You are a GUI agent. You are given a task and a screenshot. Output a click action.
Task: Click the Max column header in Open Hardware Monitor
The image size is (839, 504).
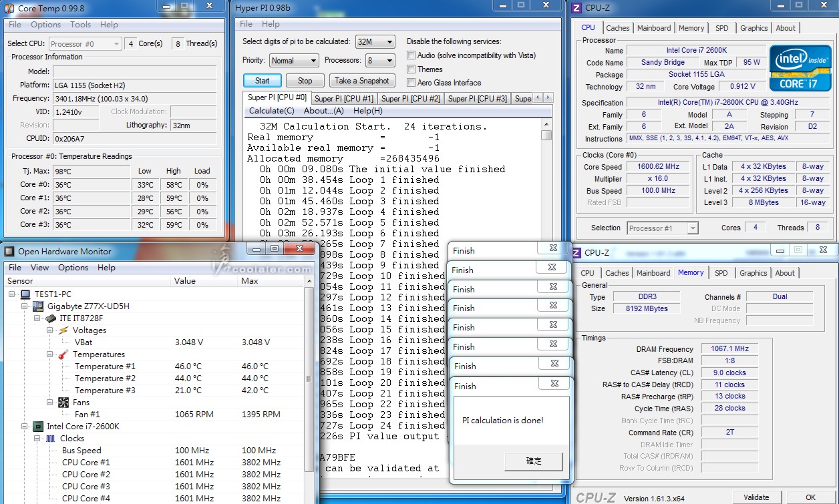pyautogui.click(x=271, y=281)
